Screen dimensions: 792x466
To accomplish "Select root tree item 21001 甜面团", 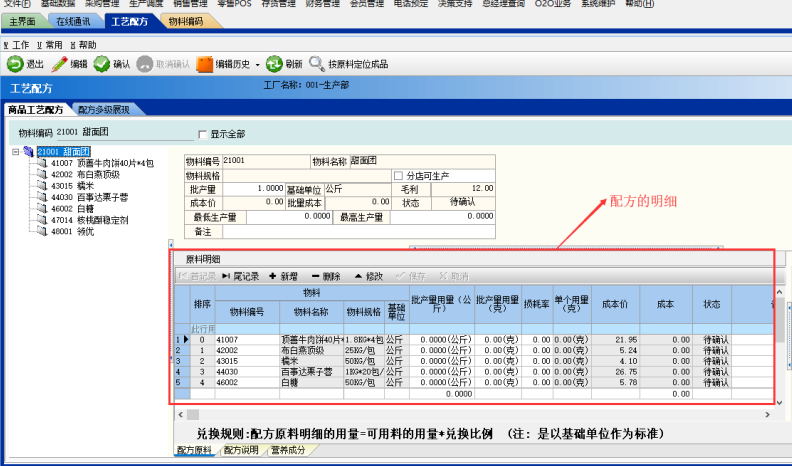I will click(64, 151).
